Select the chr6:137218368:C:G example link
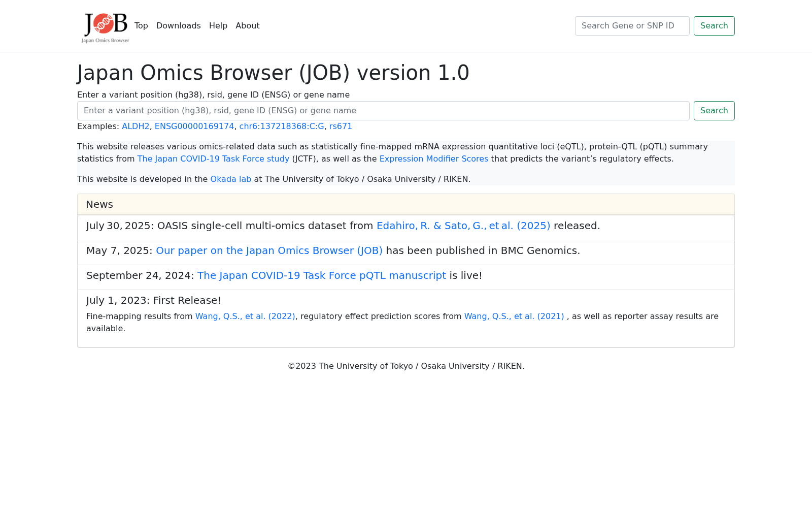812x508 pixels. (282, 126)
